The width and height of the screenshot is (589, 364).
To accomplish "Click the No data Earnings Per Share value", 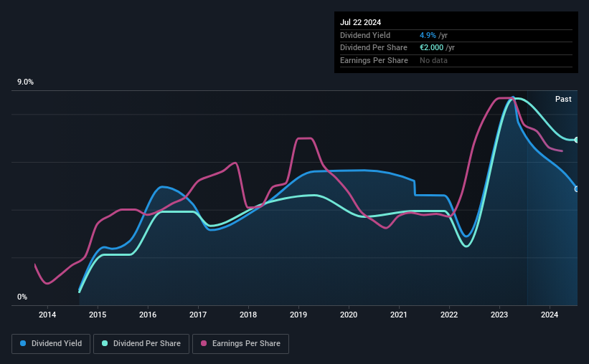I will pos(433,60).
